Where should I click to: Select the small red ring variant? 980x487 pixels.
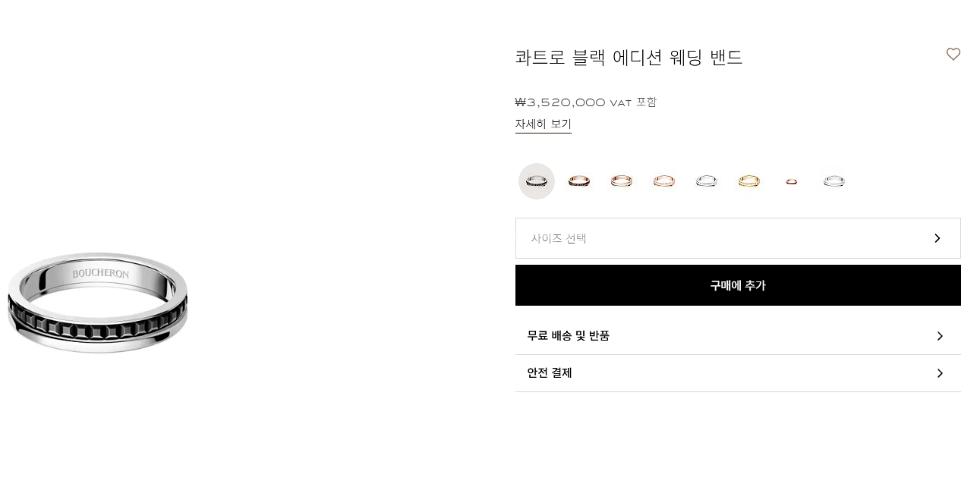tap(792, 181)
